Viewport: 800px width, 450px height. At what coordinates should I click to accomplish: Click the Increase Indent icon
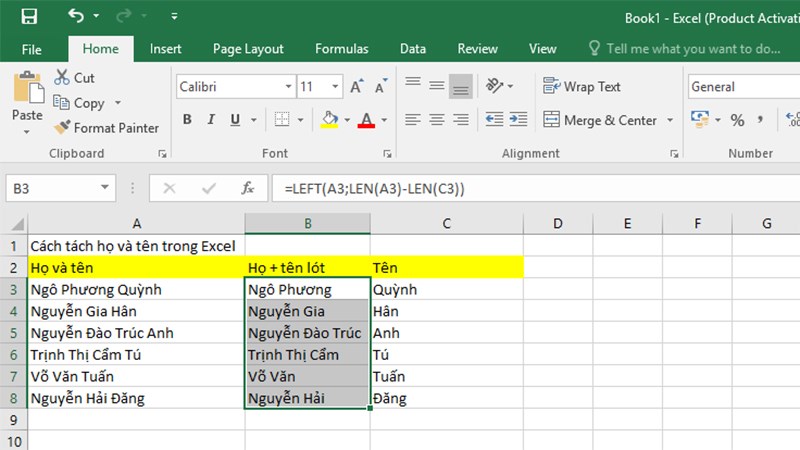click(x=518, y=119)
